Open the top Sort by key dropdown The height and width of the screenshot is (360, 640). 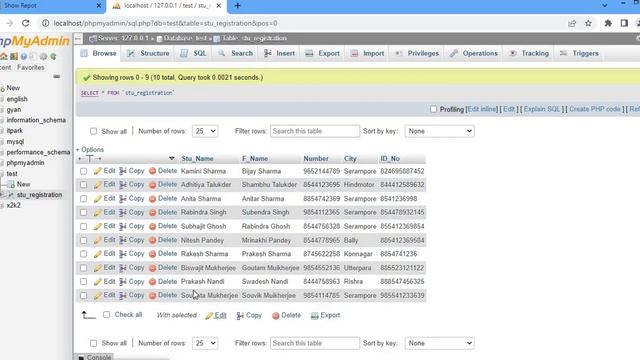439,131
